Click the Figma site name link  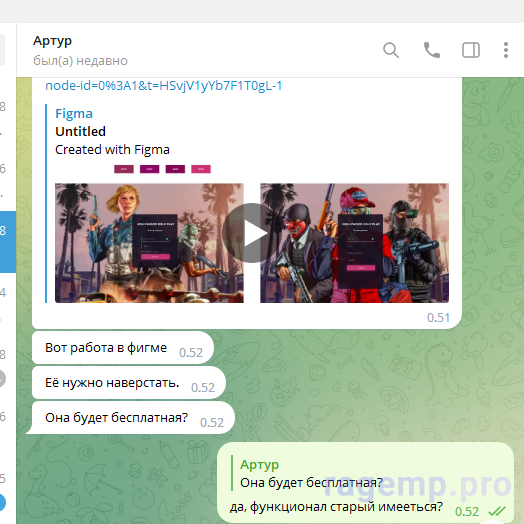74,114
